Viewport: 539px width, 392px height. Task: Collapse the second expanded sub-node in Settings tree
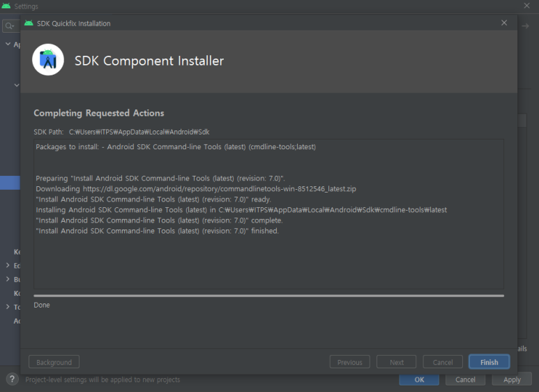pos(17,85)
